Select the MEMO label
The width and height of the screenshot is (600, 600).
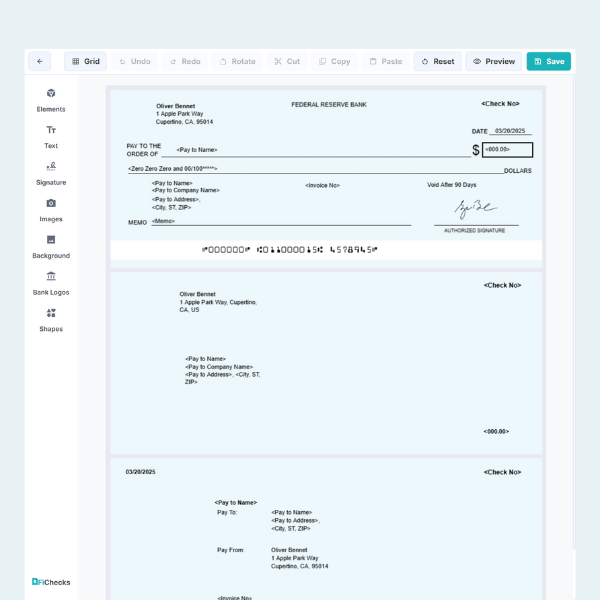point(137,222)
